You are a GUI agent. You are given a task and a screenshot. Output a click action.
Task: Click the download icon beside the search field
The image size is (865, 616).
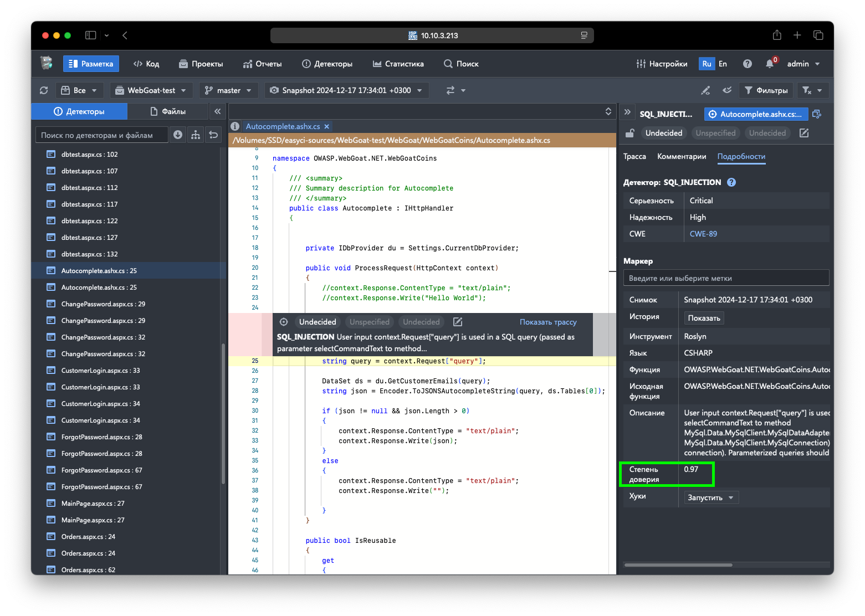pos(178,135)
